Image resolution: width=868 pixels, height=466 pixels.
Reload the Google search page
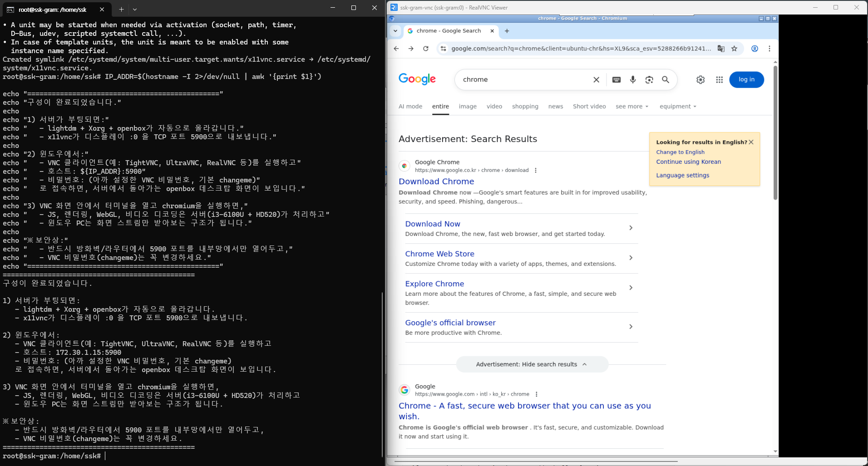(x=426, y=49)
